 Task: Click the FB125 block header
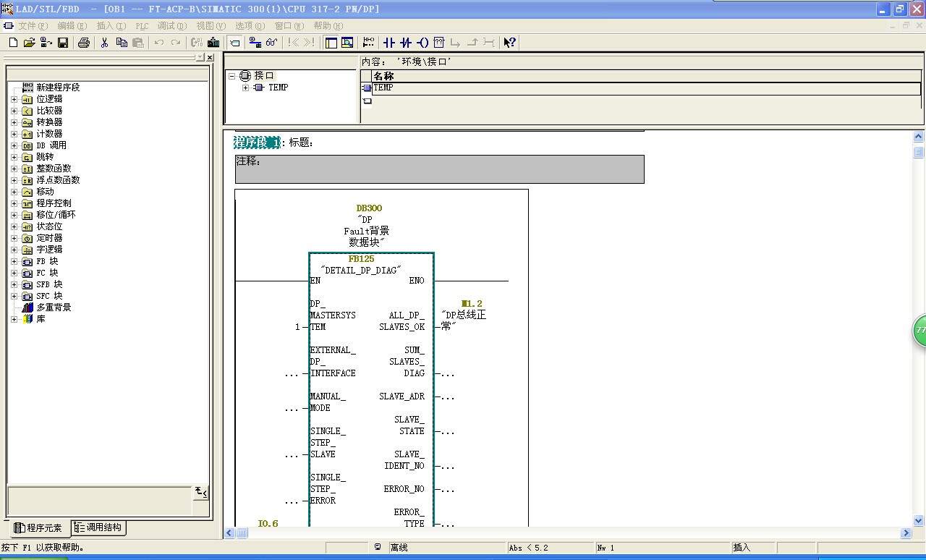361,258
